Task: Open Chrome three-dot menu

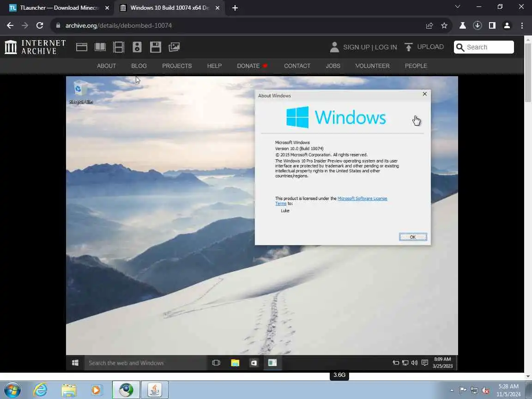Action: 522,25
